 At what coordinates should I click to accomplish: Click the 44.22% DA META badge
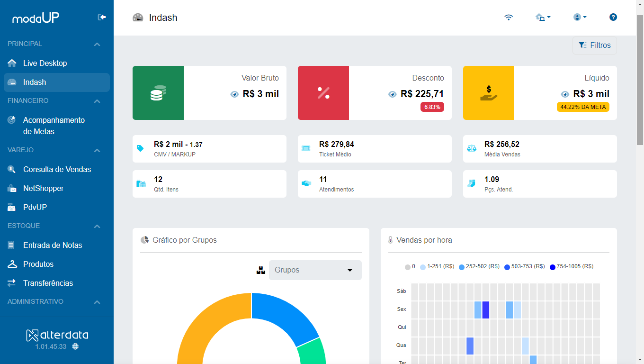coord(583,107)
